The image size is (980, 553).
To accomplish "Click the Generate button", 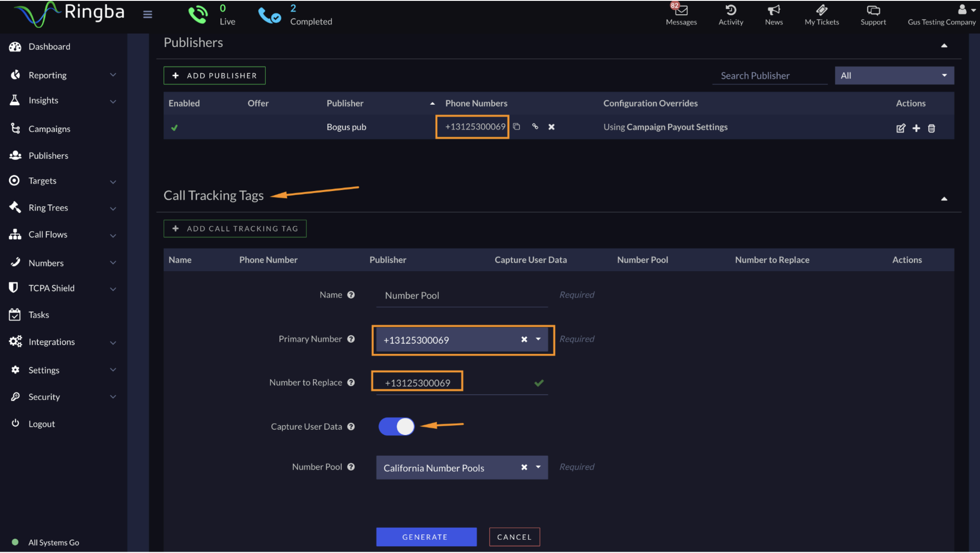I will 426,537.
